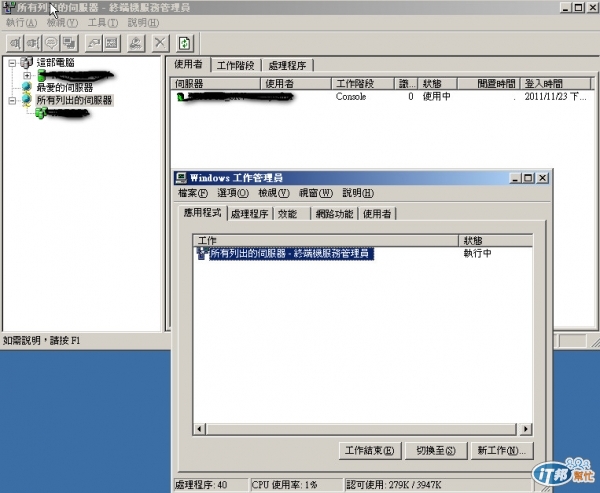The image size is (600, 493).
Task: Open 說明(H) menu in Terminal Services Manager
Action: [143, 23]
